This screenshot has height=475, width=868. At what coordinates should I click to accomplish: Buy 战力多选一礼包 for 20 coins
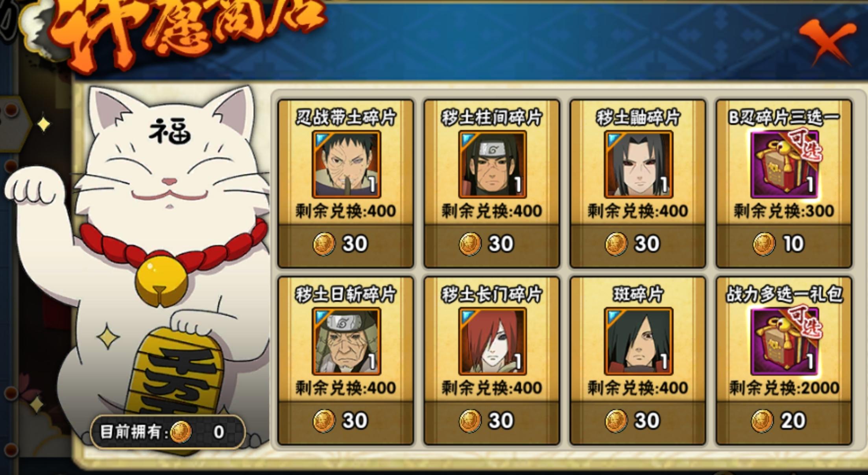784,421
